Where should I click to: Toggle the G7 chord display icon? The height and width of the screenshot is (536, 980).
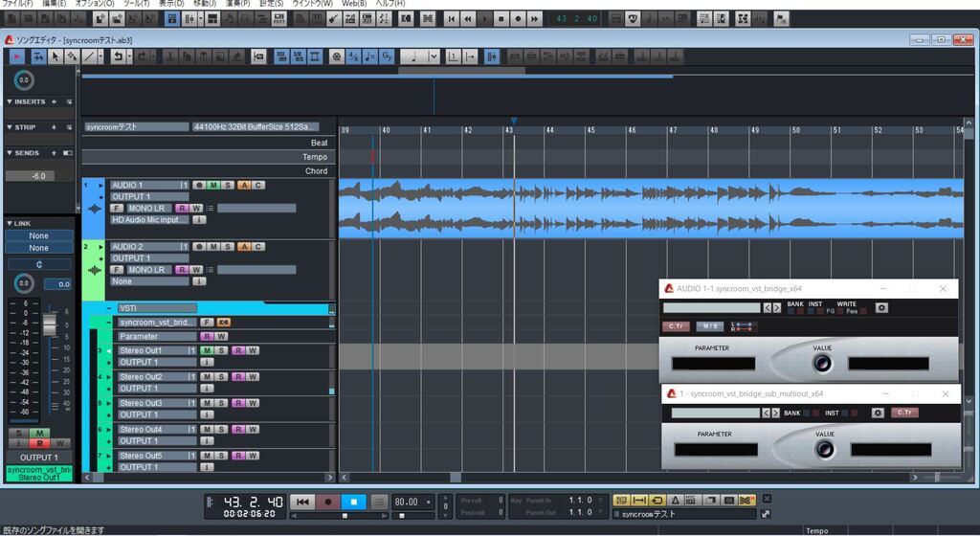click(x=387, y=56)
